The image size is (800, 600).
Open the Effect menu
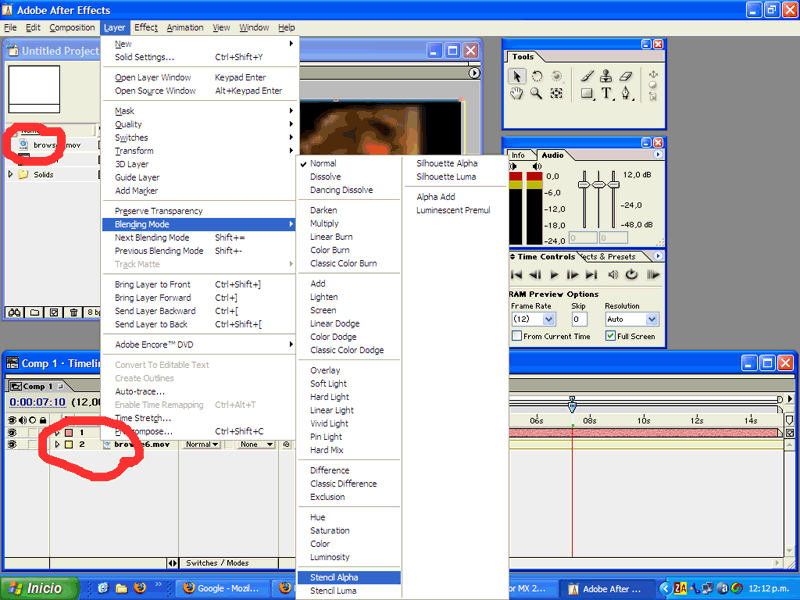pos(146,28)
